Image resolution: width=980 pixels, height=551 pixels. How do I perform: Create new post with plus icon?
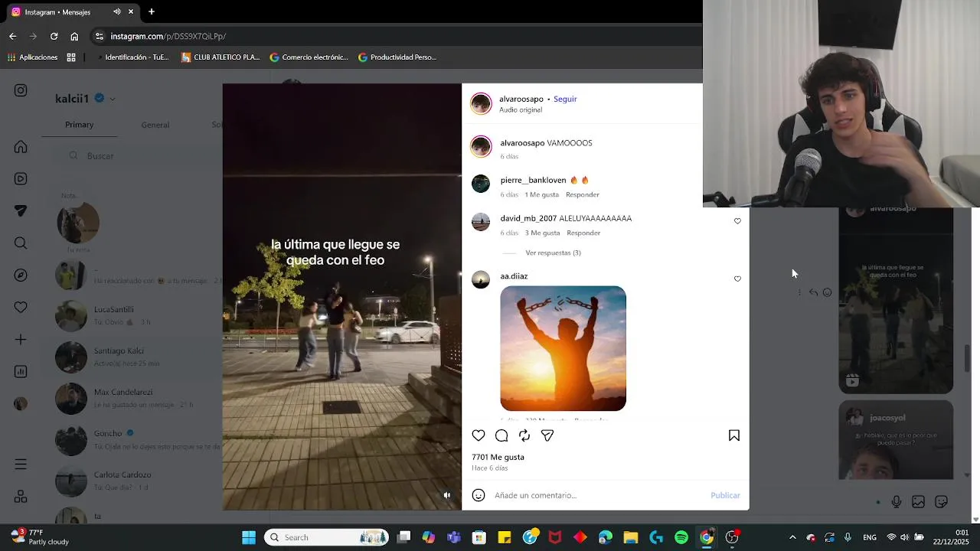click(21, 340)
